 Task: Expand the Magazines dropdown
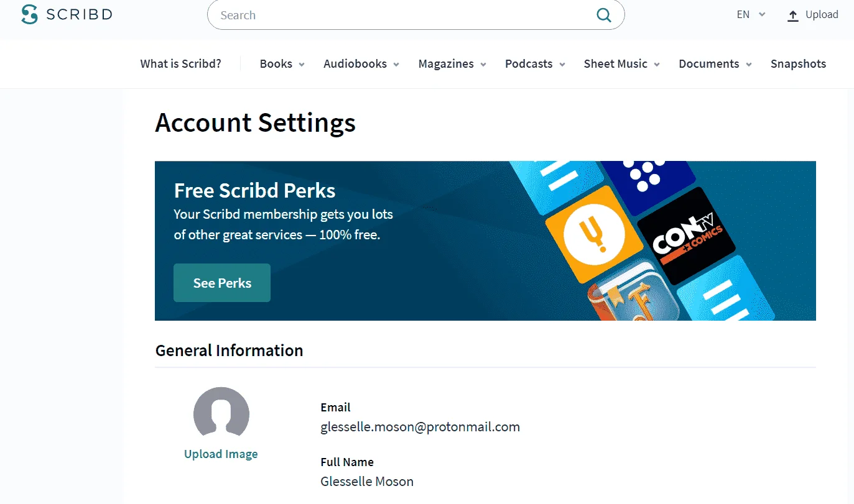click(x=452, y=64)
